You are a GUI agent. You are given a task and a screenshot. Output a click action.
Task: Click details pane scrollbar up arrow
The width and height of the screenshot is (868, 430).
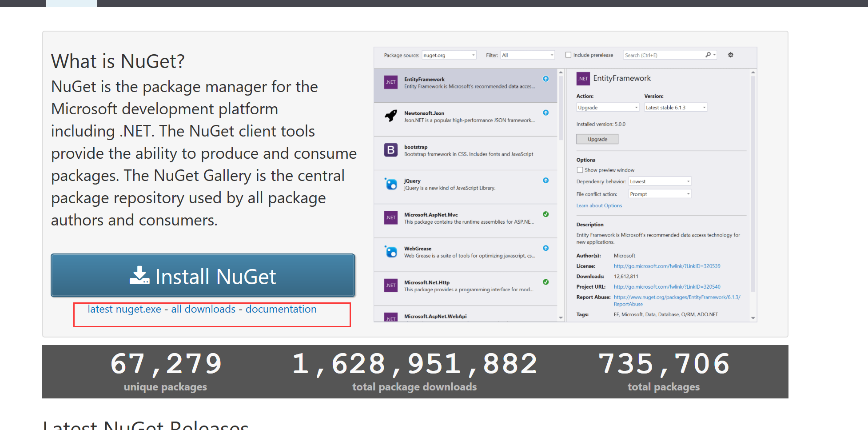[x=753, y=72]
